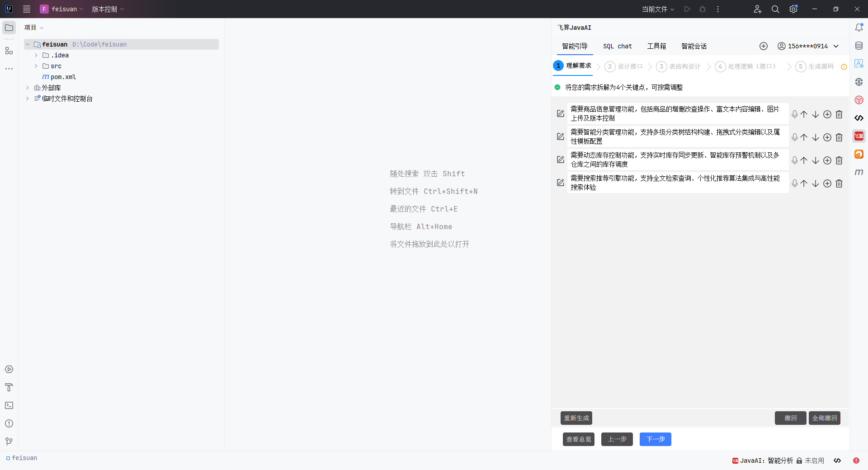868x470 pixels.
Task: Open the Database tool window
Action: pyautogui.click(x=859, y=46)
